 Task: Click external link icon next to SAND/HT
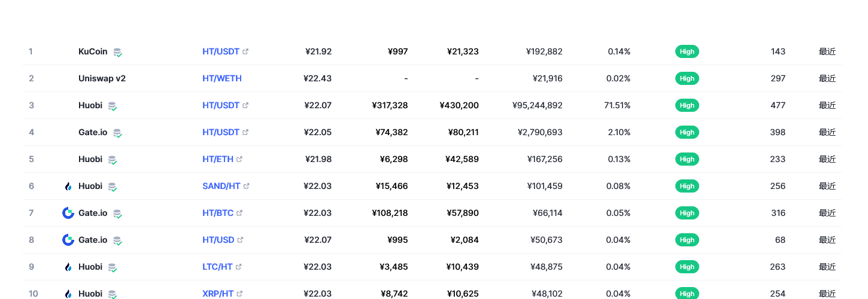tap(246, 186)
